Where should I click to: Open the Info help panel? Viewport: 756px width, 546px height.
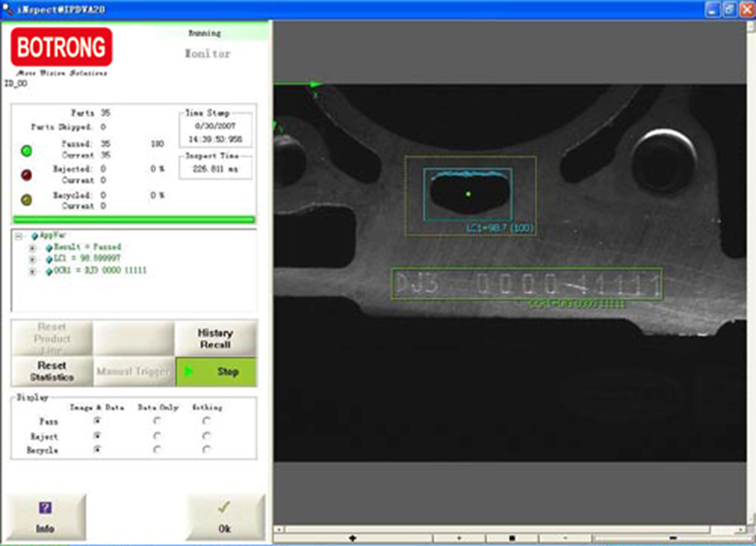click(x=45, y=517)
